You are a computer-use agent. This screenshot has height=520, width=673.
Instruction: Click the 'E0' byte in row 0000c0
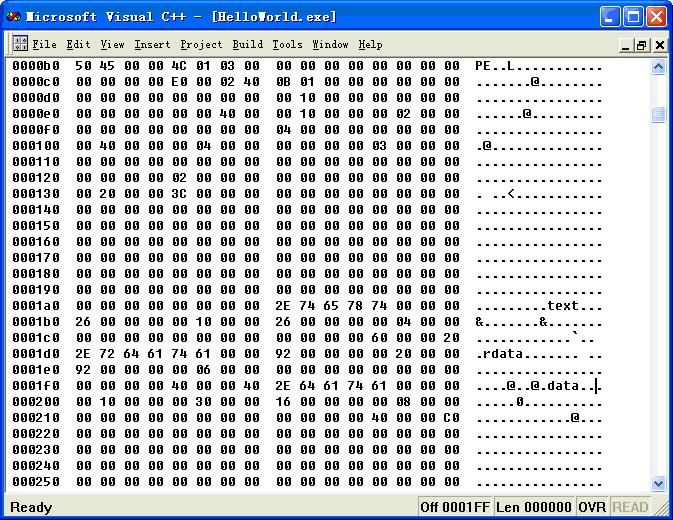[x=179, y=82]
